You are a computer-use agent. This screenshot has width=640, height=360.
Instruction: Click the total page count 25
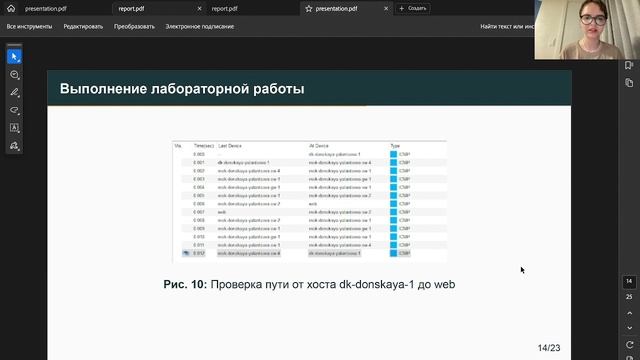click(629, 297)
